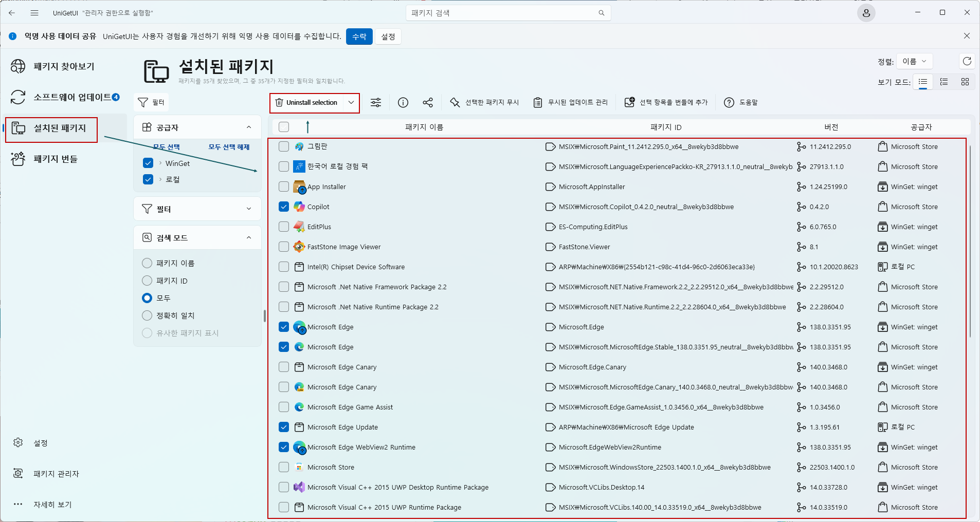Open 설치된 패키지 page
The height and width of the screenshot is (522, 980).
[x=65, y=128]
